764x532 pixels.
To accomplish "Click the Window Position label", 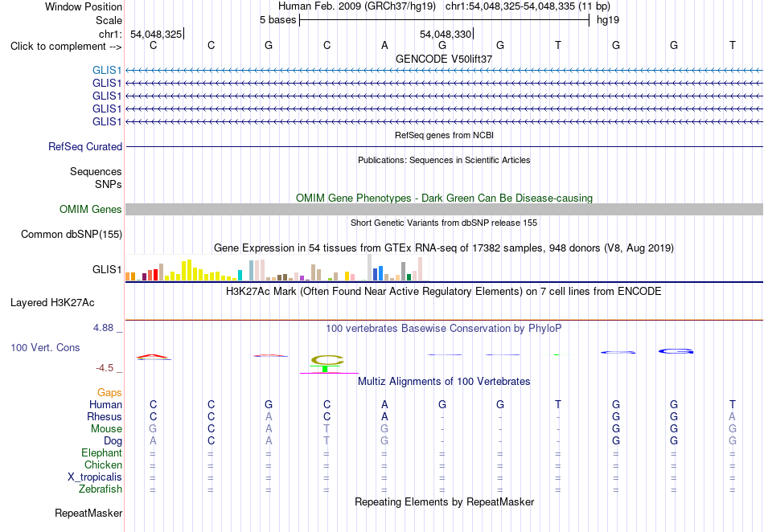I will tap(84, 6).
